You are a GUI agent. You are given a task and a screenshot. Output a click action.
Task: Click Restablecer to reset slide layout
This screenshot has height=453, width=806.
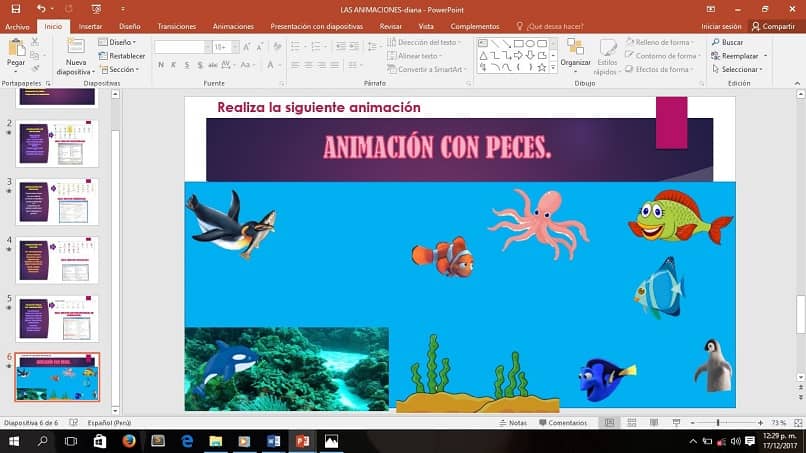click(122, 56)
